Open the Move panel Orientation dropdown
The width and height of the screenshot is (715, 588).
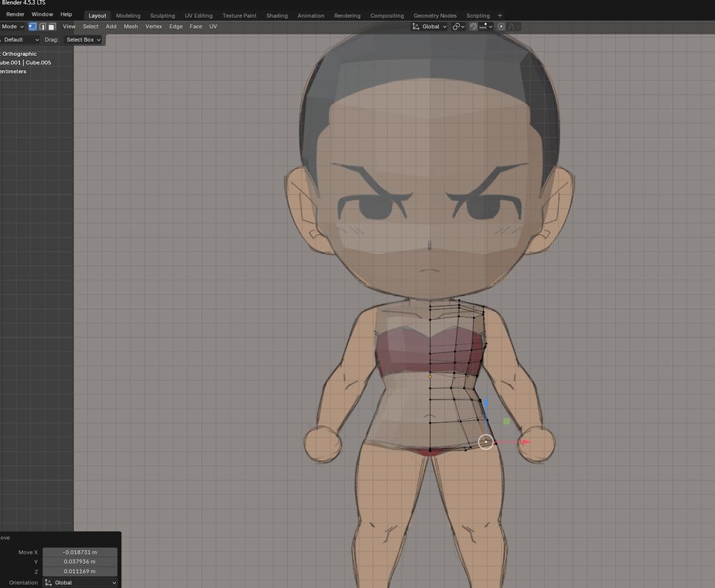(80, 582)
